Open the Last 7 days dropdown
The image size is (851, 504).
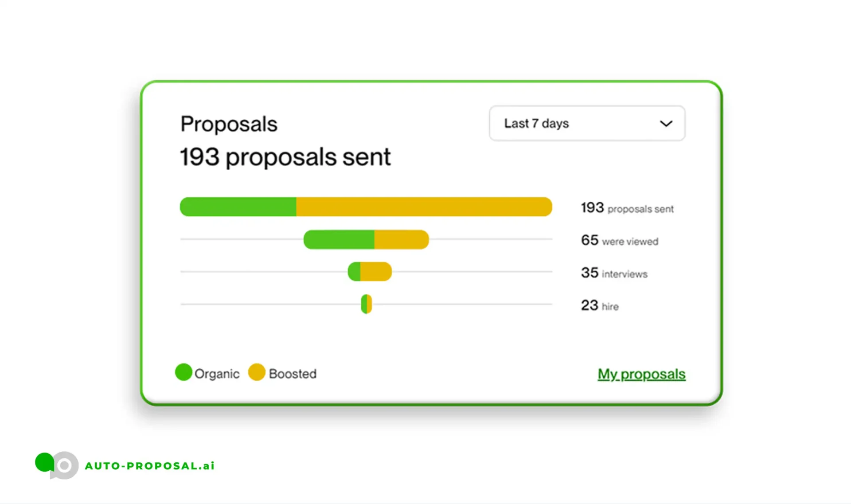coord(586,123)
